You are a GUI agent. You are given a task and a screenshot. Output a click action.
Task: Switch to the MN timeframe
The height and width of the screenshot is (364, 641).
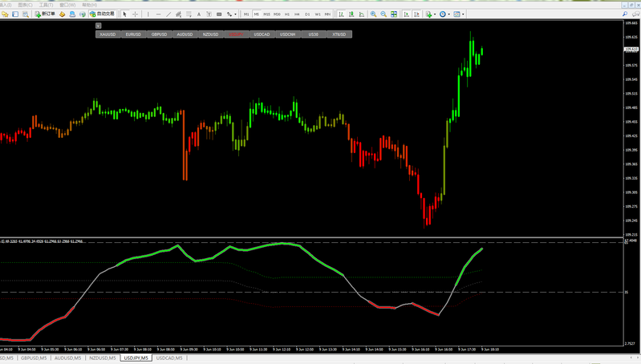(x=327, y=14)
